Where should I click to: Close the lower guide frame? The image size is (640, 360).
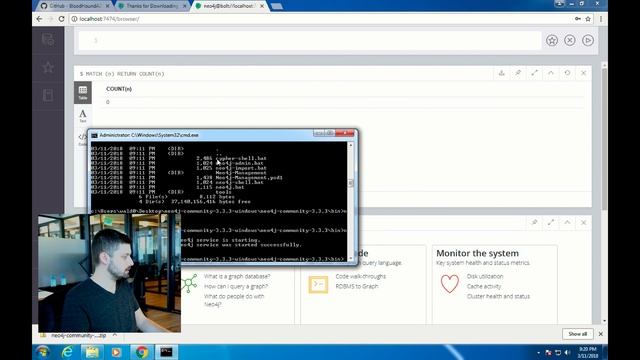[x=584, y=222]
